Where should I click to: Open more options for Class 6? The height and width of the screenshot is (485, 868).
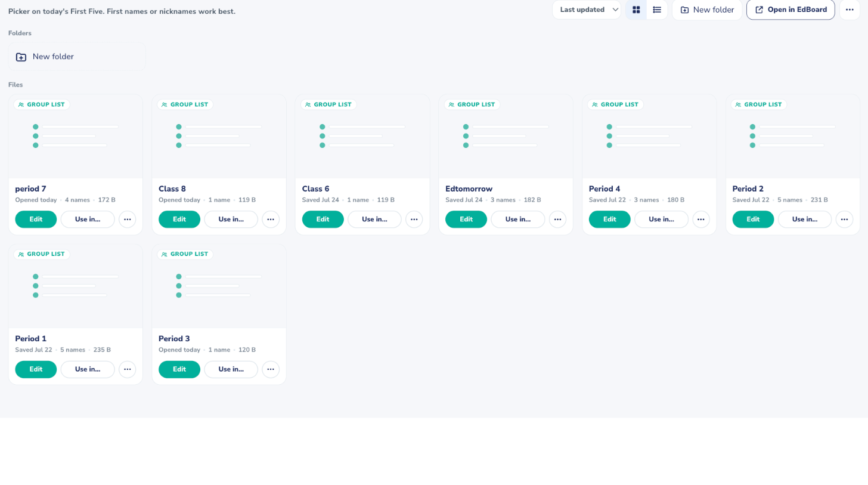(x=414, y=220)
